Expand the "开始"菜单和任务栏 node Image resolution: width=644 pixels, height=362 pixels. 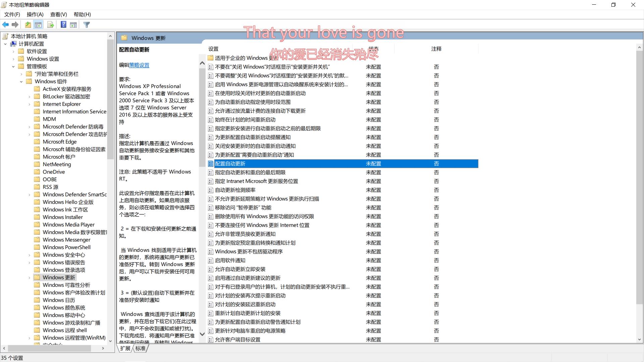tap(21, 74)
